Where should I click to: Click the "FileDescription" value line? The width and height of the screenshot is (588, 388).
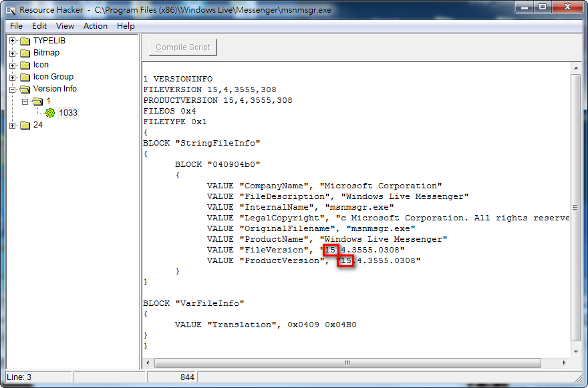(x=337, y=196)
